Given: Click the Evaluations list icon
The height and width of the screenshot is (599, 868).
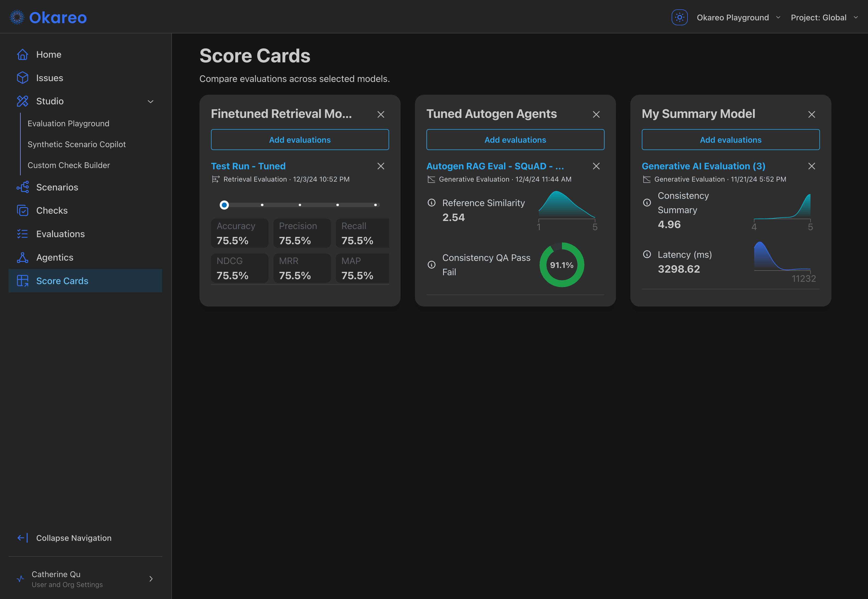Looking at the screenshot, I should (22, 234).
